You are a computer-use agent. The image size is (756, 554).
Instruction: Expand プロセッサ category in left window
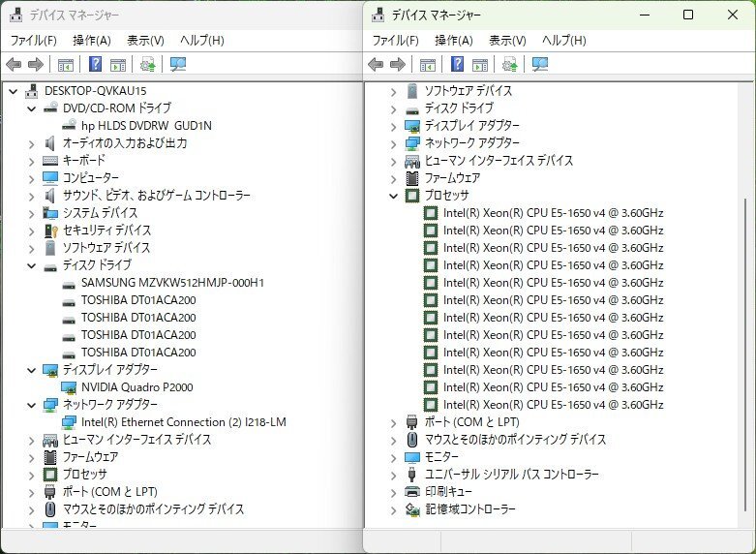coord(31,475)
